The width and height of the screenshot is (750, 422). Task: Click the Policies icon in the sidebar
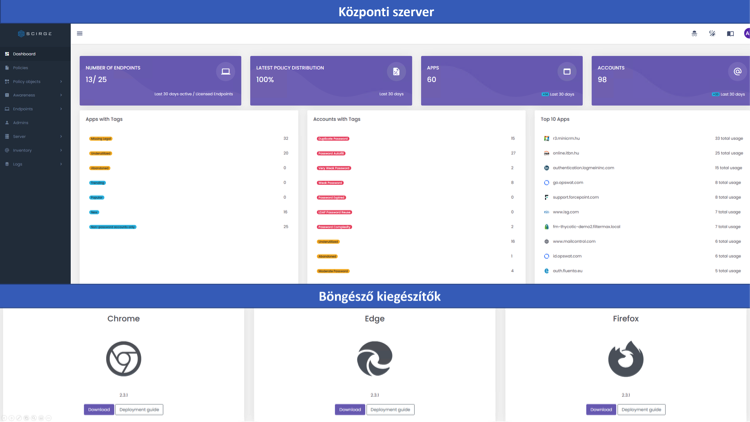tap(7, 68)
